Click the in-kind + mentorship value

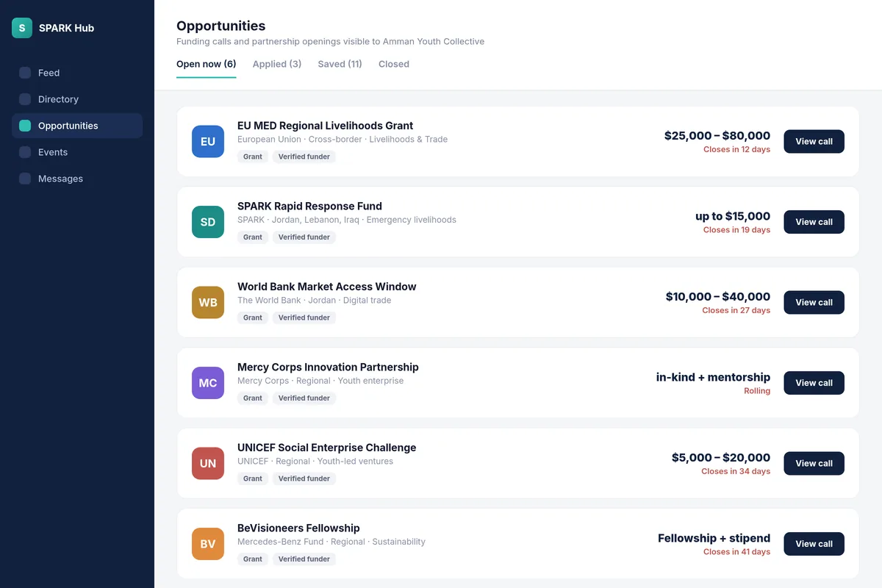pos(713,377)
